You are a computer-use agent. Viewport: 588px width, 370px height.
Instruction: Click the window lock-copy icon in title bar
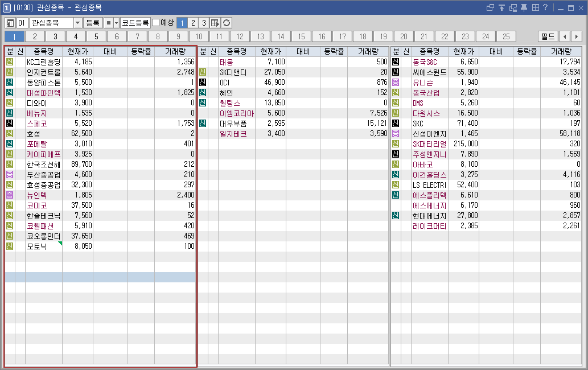coord(513,7)
